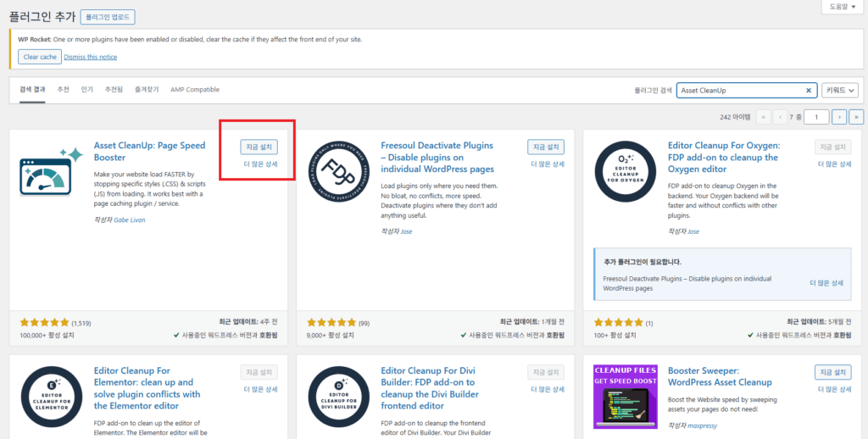Viewport: 868px width, 439px height.
Task: Open the Editor Cleanup For Oxygen title link
Action: (724, 158)
